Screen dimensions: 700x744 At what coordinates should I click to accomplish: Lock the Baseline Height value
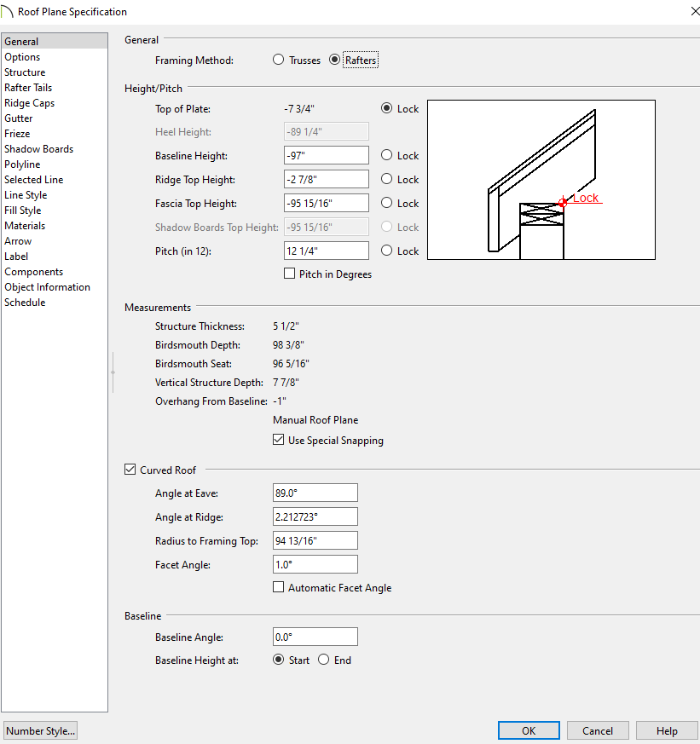coord(387,156)
